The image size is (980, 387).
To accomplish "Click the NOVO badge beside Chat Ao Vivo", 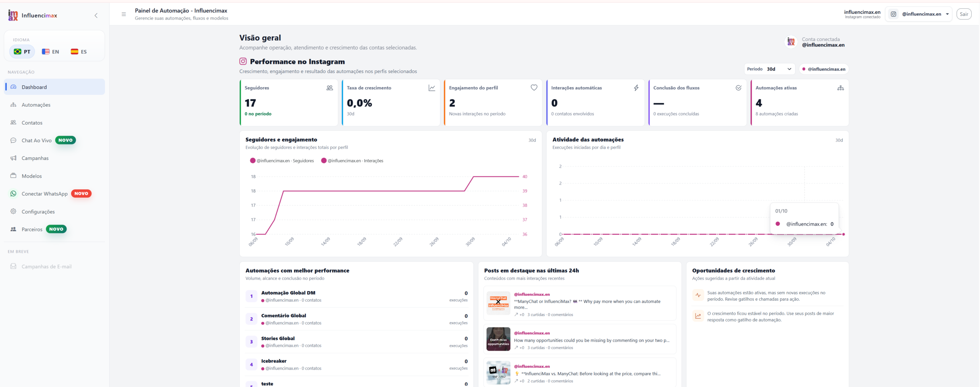I will (65, 140).
